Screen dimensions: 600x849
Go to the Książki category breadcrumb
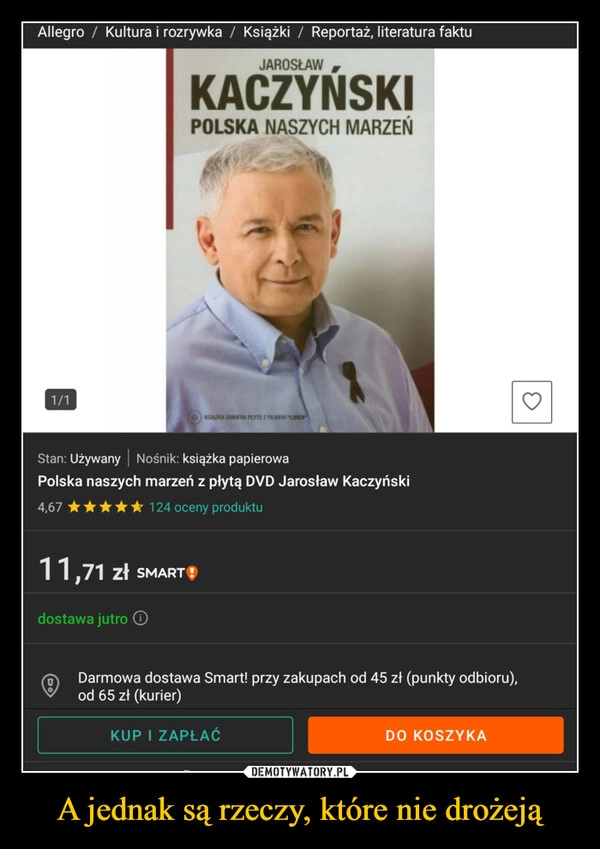point(266,32)
